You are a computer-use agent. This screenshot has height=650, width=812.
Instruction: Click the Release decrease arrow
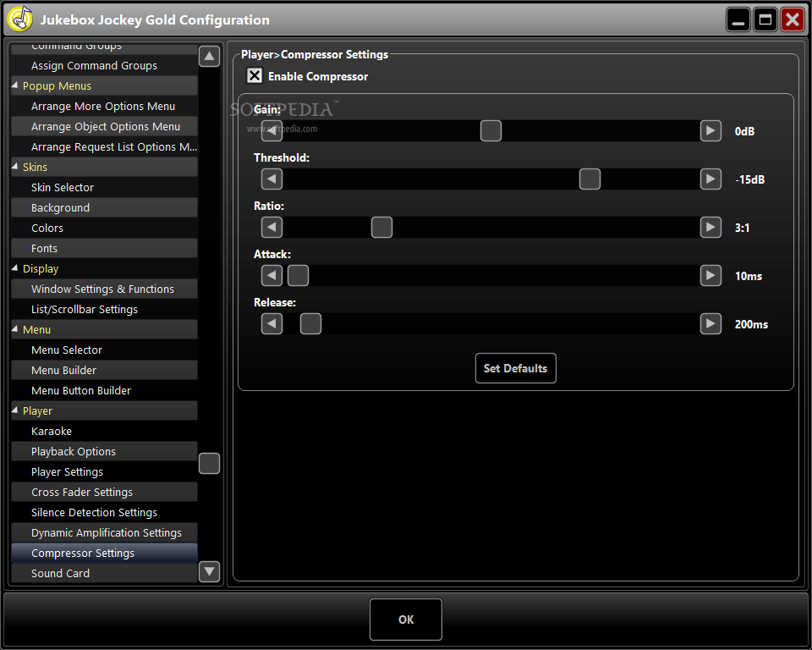[272, 323]
